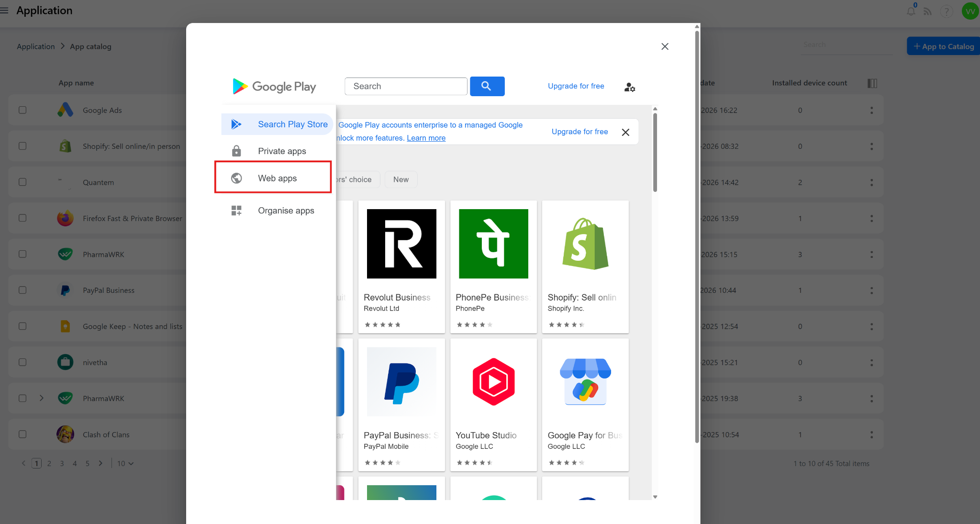Click the notifications bell icon
This screenshot has width=980, height=524.
(x=911, y=11)
